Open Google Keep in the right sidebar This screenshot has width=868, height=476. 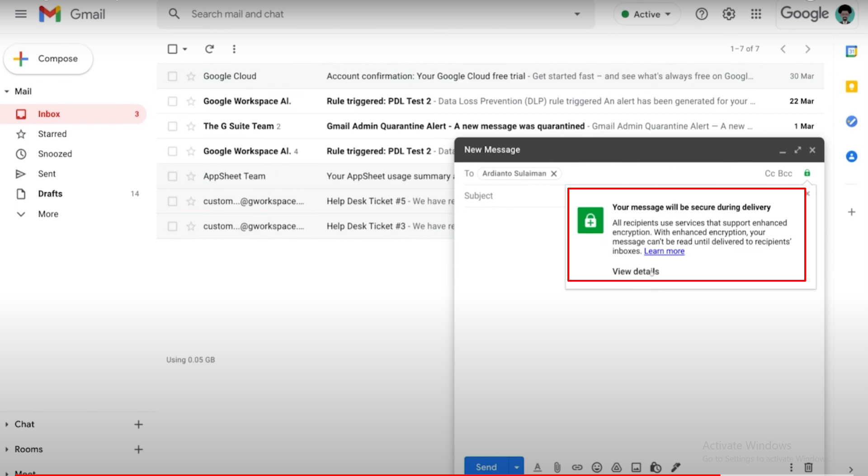coord(852,86)
